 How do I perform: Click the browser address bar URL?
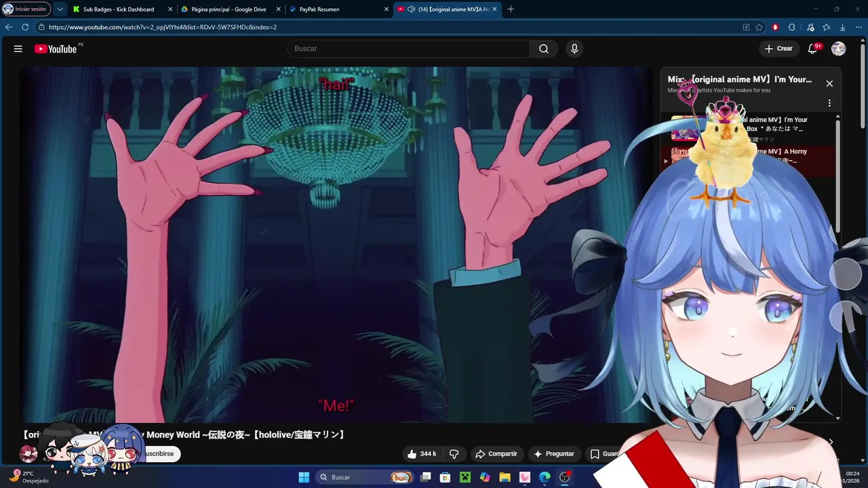click(163, 27)
